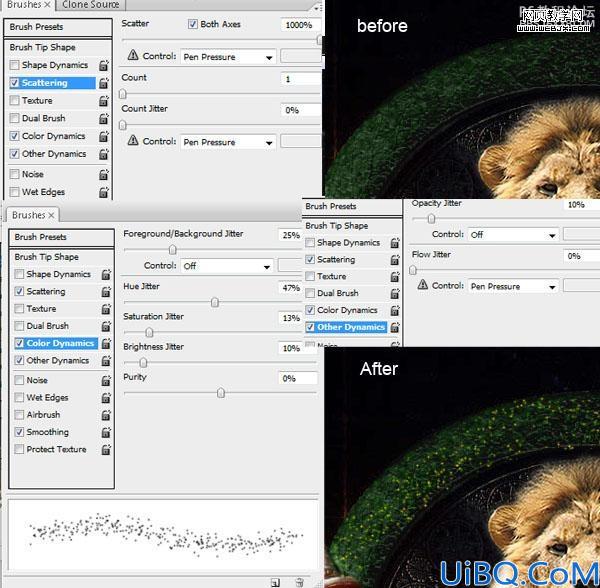Open Flow Jitter Control Pen Pressure dropdown
The width and height of the screenshot is (600, 588).
pos(513,286)
